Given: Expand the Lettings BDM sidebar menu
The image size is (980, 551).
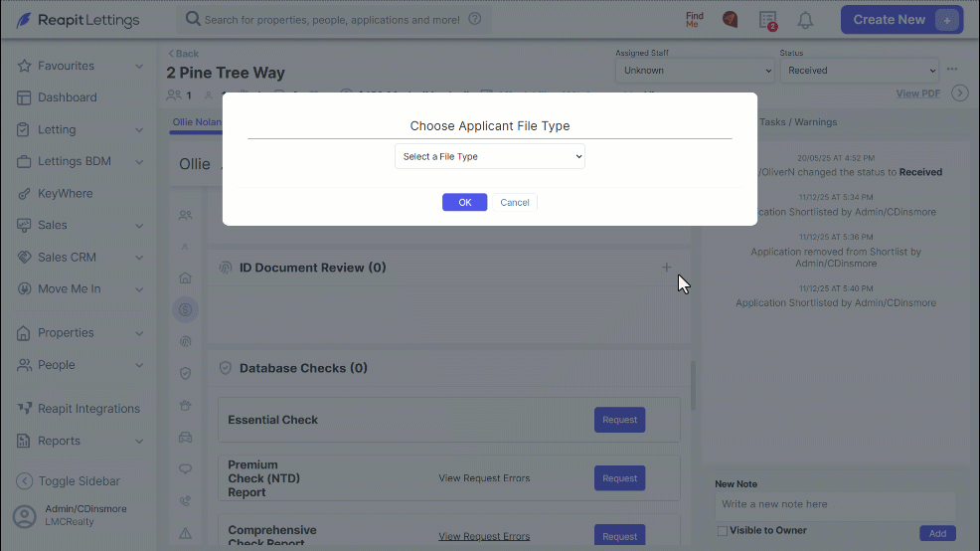Looking at the screenshot, I should (80, 161).
